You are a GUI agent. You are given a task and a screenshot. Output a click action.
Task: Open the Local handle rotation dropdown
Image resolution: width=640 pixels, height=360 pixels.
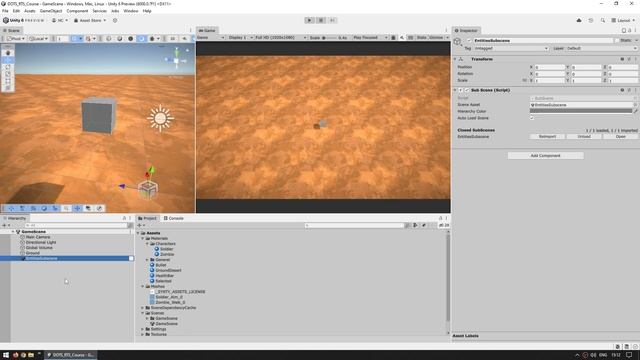point(39,38)
